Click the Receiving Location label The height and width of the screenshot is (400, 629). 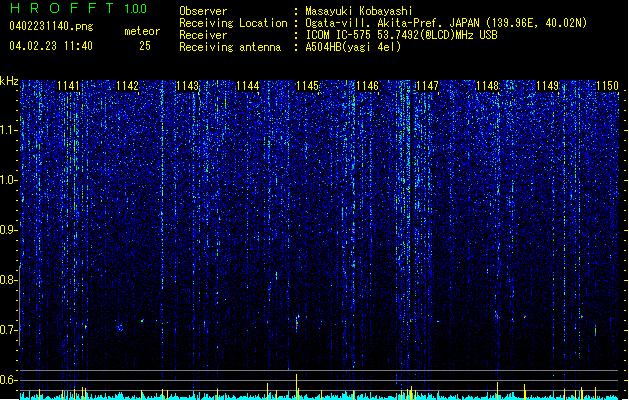[x=233, y=23]
